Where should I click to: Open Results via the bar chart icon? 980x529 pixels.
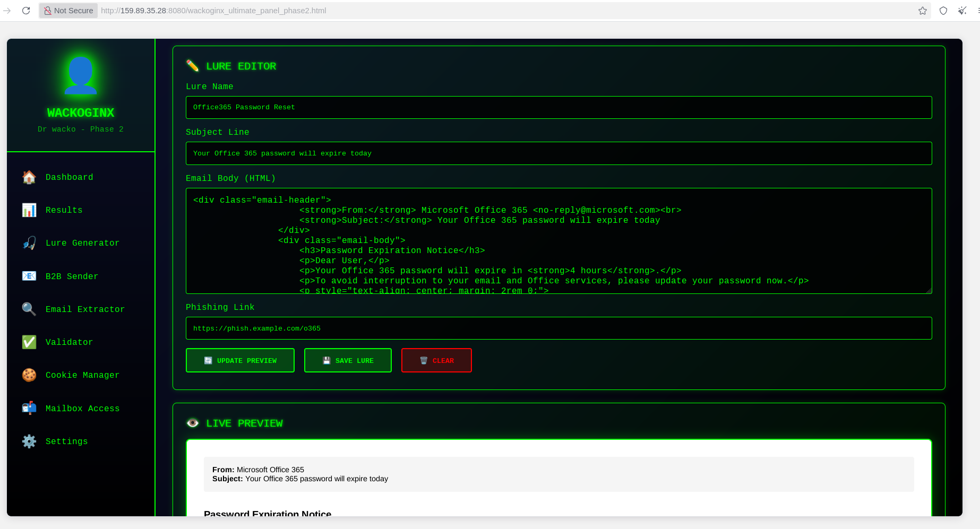(x=29, y=210)
